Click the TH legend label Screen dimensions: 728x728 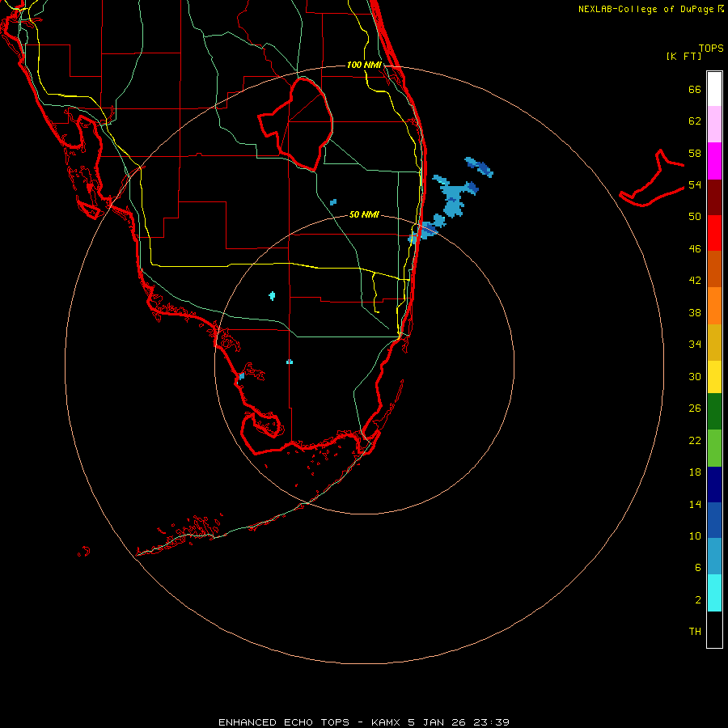(x=695, y=632)
